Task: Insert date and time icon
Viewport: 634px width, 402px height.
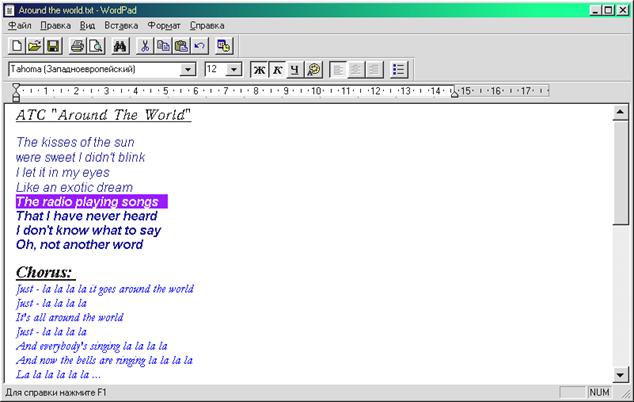Action: (224, 46)
